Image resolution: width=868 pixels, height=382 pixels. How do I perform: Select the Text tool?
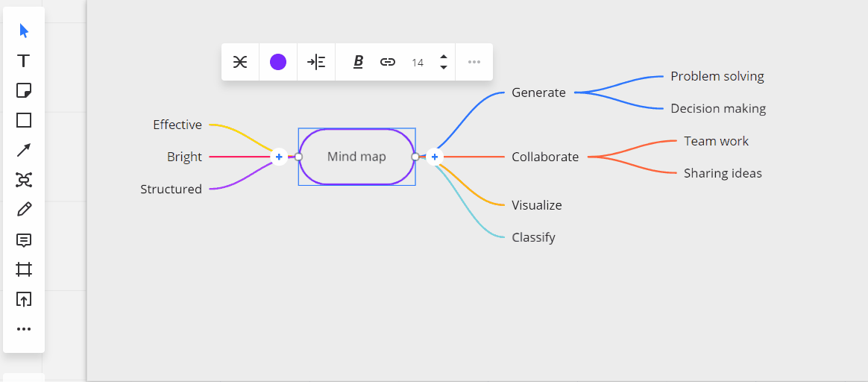(x=24, y=60)
